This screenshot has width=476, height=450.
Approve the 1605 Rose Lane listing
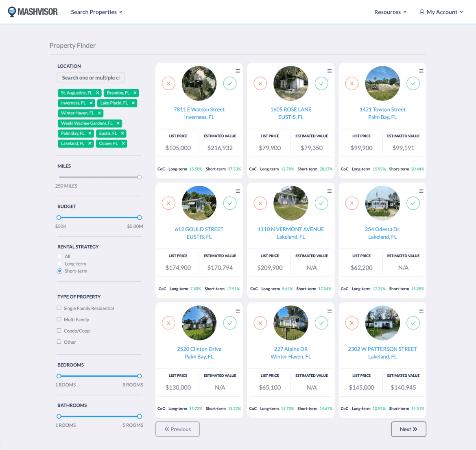coord(321,83)
